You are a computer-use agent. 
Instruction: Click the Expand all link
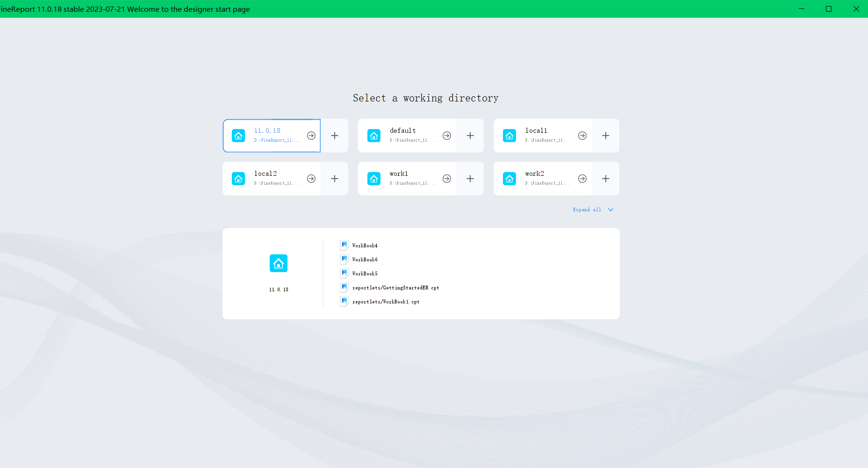tap(587, 209)
